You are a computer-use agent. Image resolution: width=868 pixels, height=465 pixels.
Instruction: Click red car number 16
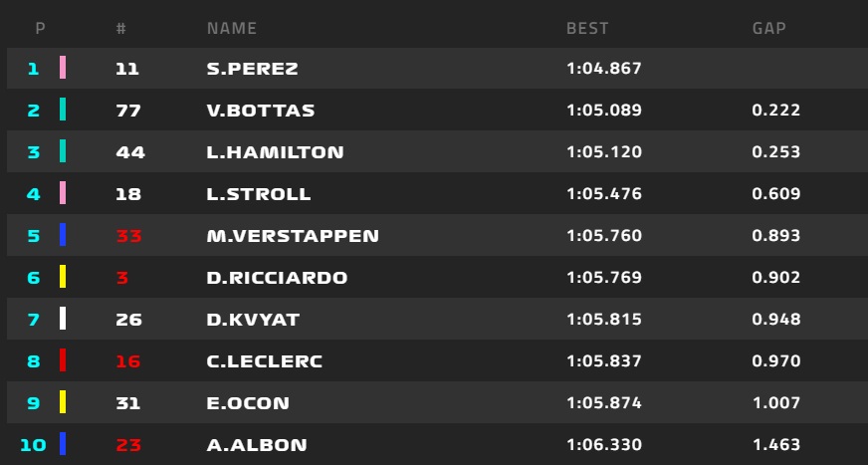pyautogui.click(x=127, y=361)
